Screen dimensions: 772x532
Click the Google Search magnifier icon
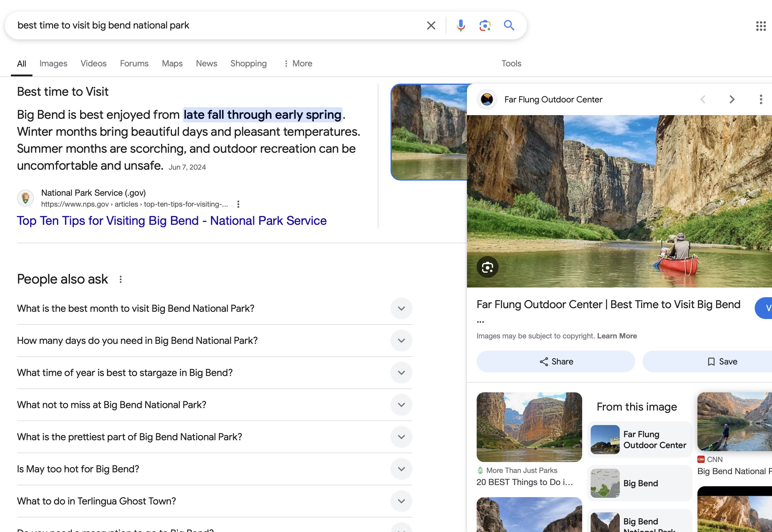click(x=509, y=25)
